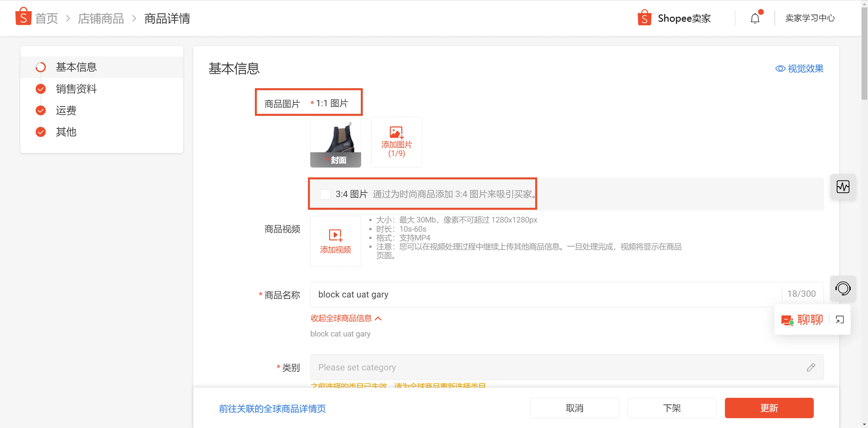868x428 pixels.
Task: Open 前往关联的全球商品详情页 link
Action: (x=272, y=408)
